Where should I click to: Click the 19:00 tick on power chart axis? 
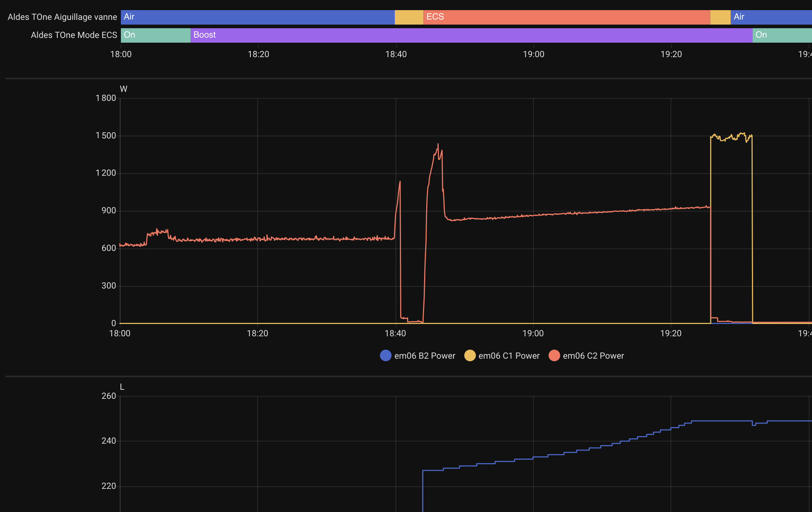(x=533, y=333)
